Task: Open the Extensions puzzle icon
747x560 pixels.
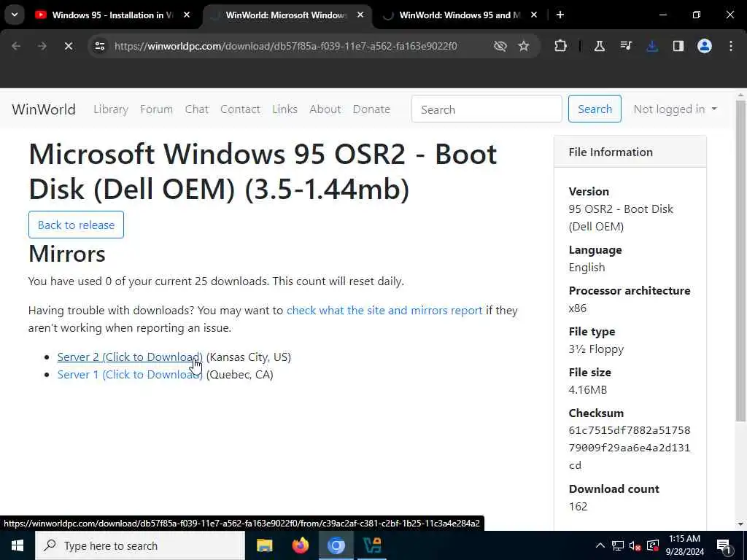Action: pyautogui.click(x=561, y=46)
